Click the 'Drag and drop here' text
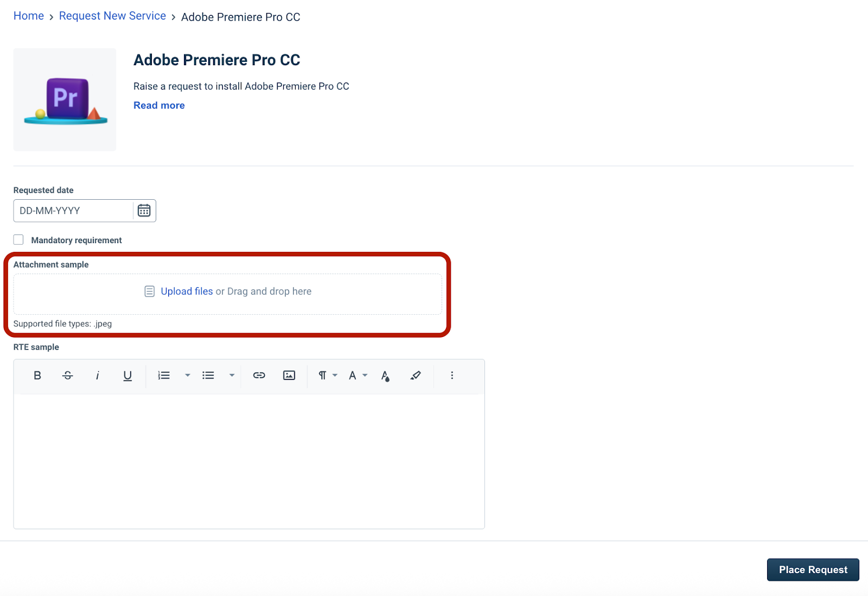Image resolution: width=868 pixels, height=596 pixels. pos(269,291)
